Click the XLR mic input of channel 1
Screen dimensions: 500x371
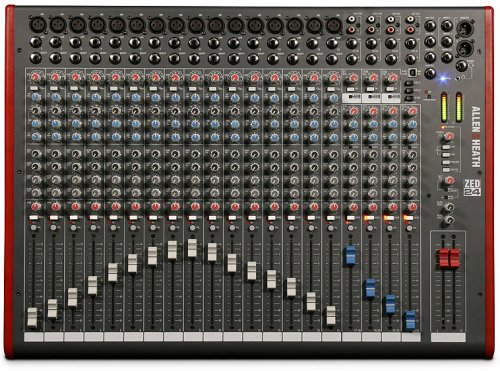[x=37, y=25]
